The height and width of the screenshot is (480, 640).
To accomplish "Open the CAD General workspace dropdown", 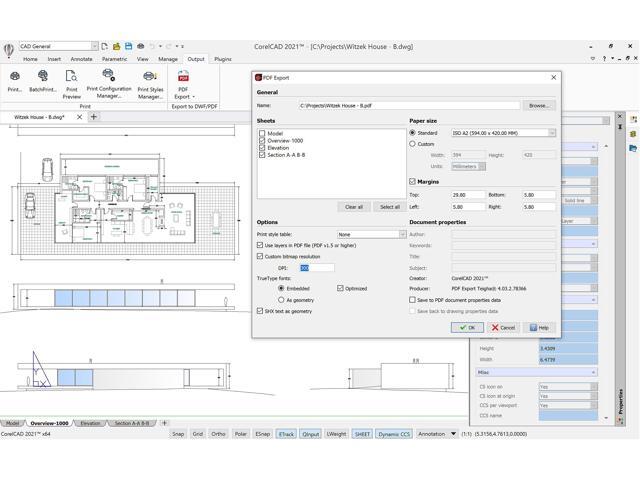I will click(94, 46).
